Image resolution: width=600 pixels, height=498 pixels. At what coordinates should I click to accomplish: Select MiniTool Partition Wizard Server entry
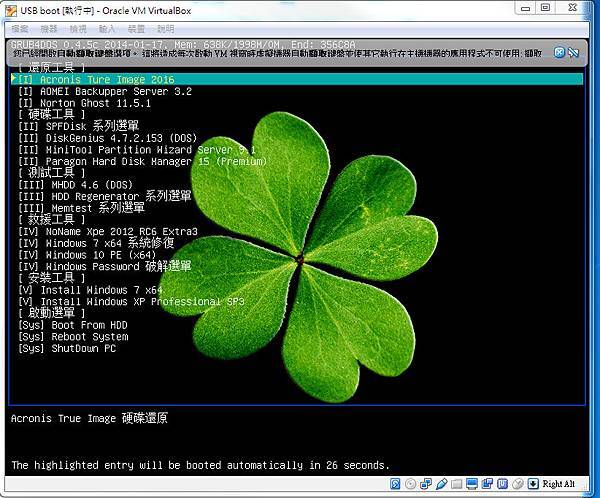137,150
